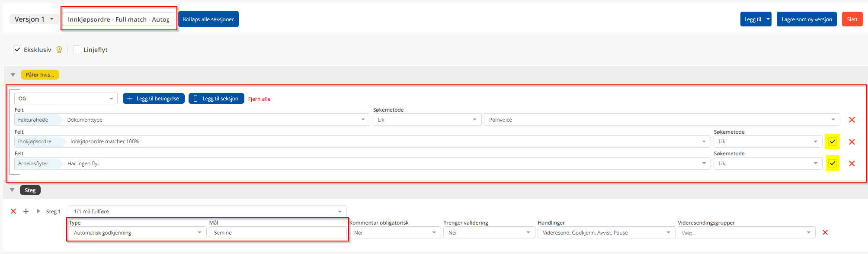Open the OG logical operator dropdown

(x=66, y=99)
